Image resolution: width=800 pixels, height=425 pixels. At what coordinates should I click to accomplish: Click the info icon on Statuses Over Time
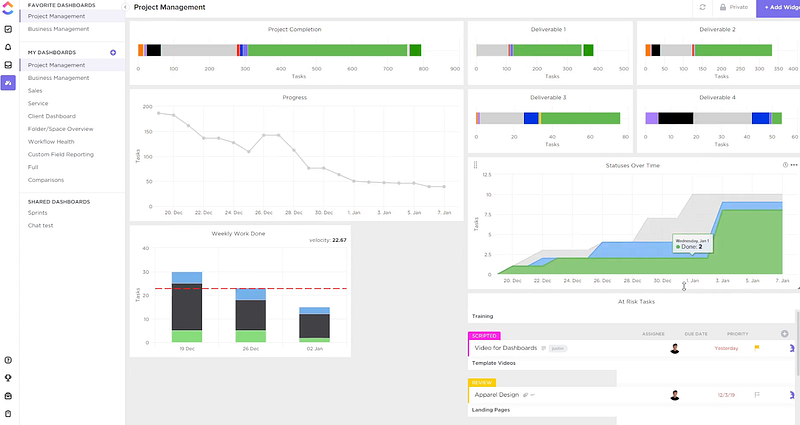coord(785,165)
